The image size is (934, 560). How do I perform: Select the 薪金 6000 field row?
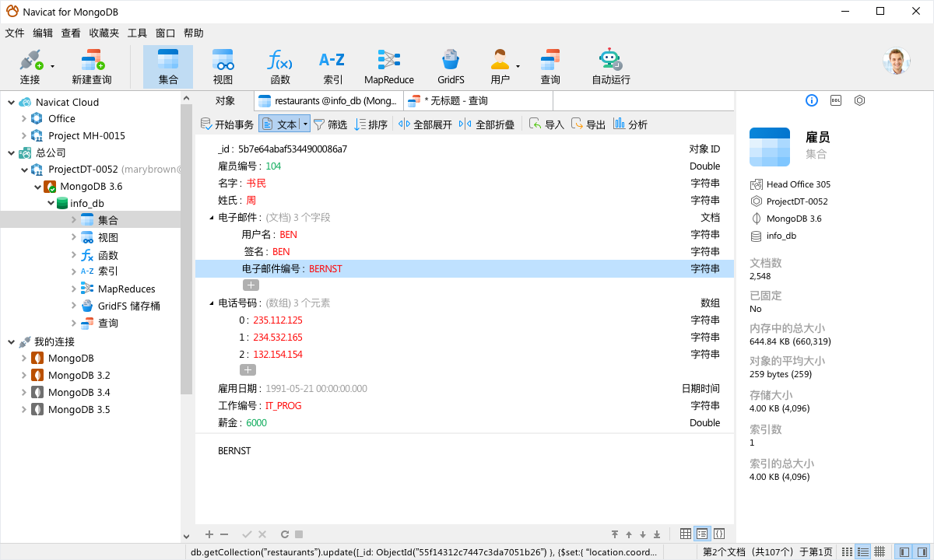coord(465,423)
